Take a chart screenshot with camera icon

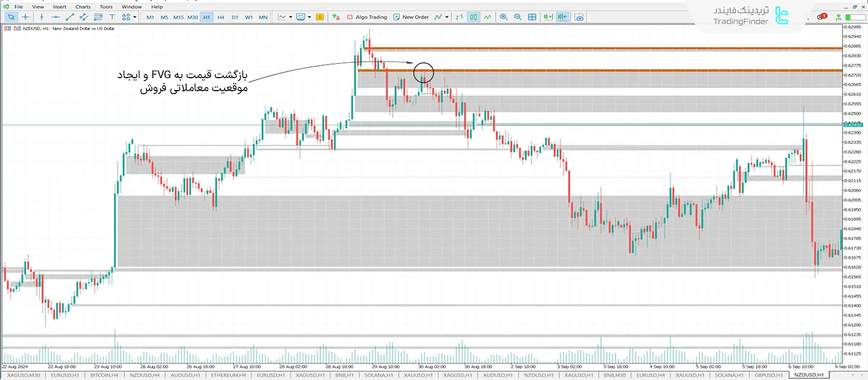point(579,17)
